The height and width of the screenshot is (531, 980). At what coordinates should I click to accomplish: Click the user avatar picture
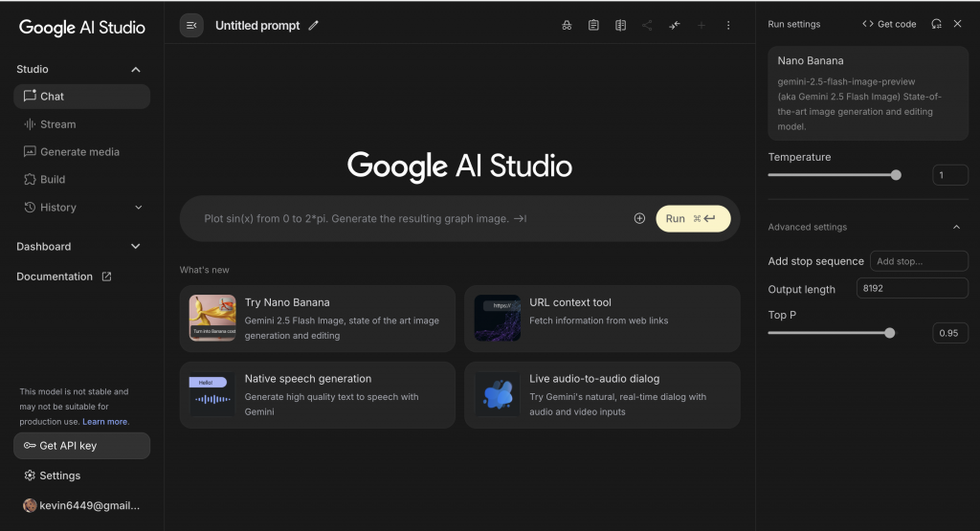(x=30, y=505)
